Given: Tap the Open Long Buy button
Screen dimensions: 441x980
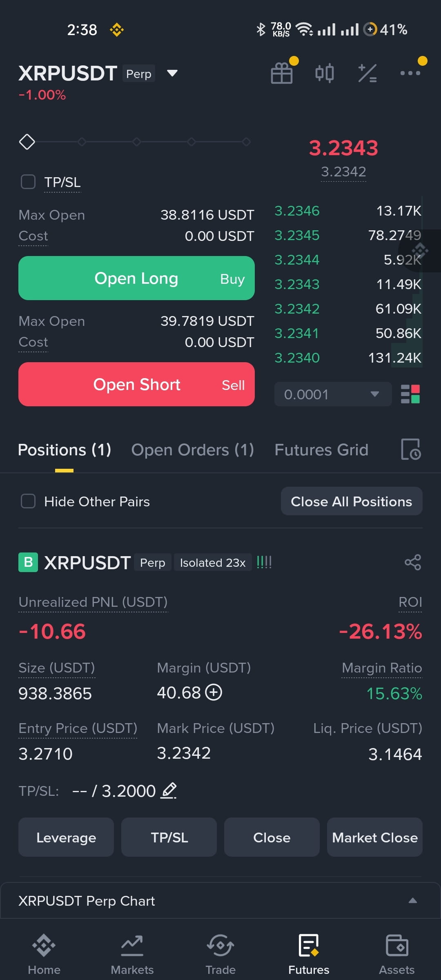Looking at the screenshot, I should coord(136,278).
